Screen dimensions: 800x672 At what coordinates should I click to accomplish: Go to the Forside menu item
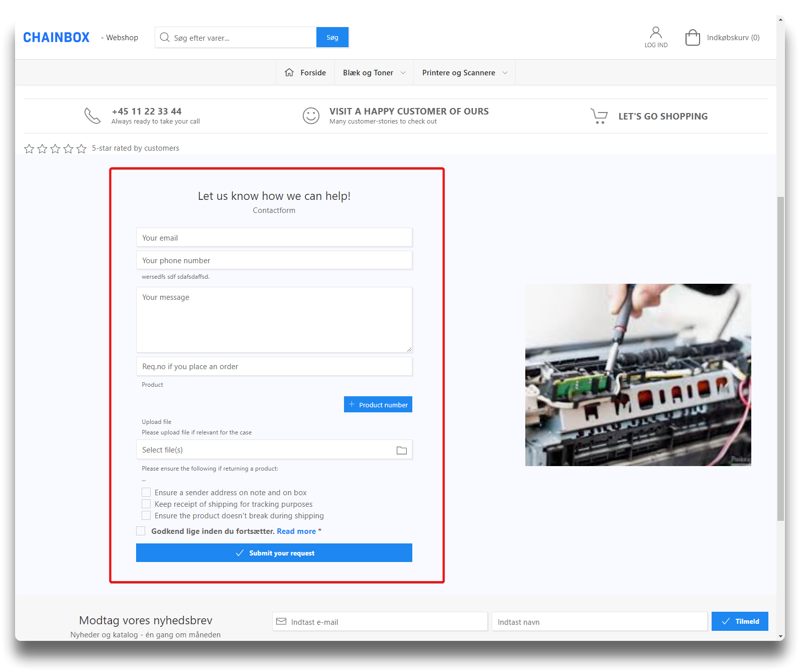coord(313,73)
